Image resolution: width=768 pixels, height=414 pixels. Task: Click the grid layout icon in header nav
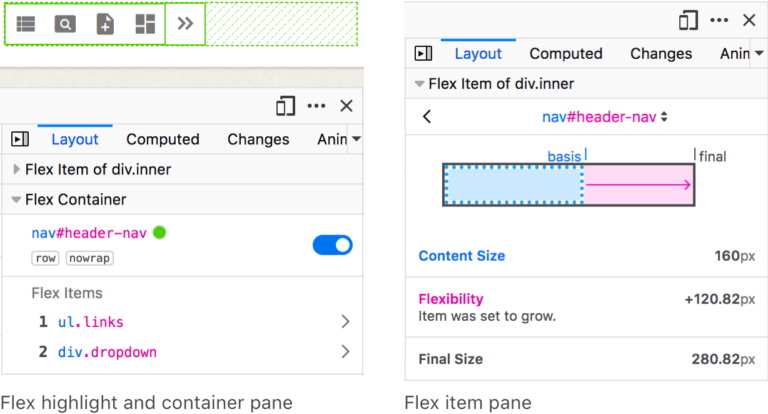(145, 24)
